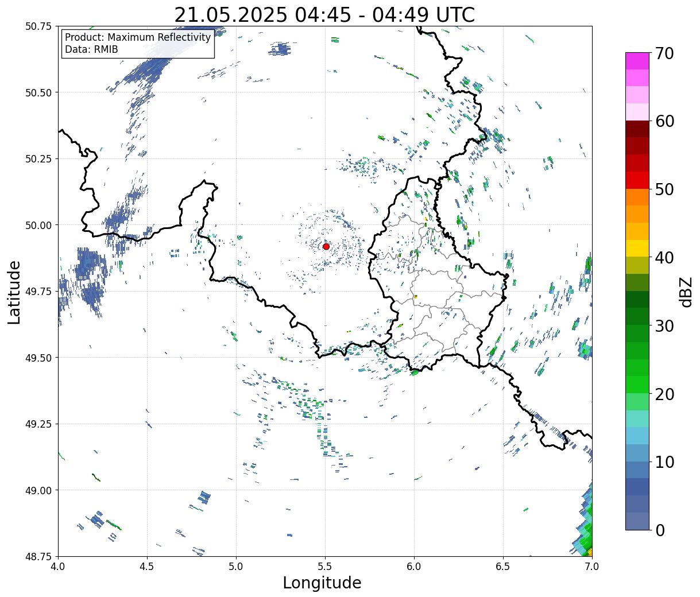The width and height of the screenshot is (700, 597).
Task: Click the orange colorbar segment below 50
Action: tap(637, 197)
